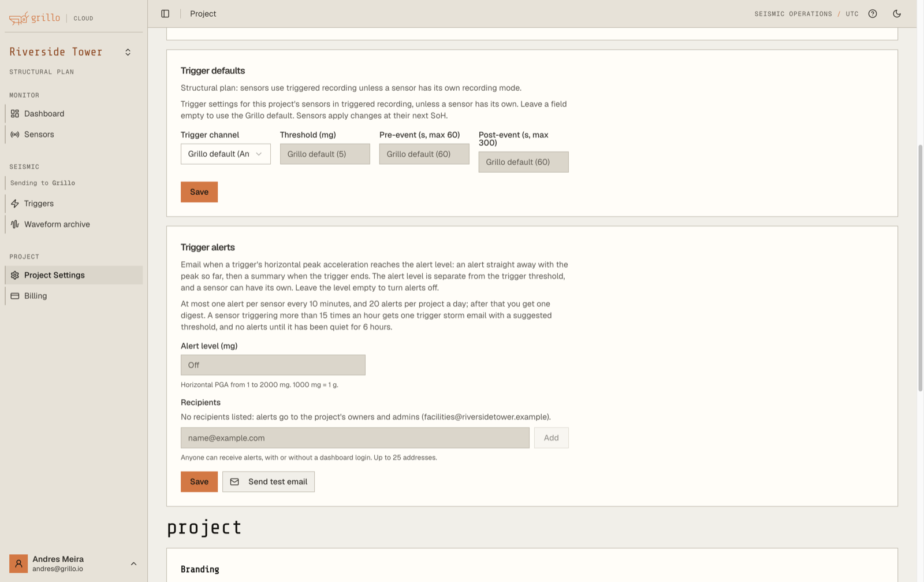Click the Trigger defaults heading
This screenshot has height=582, width=924.
pyautogui.click(x=213, y=71)
